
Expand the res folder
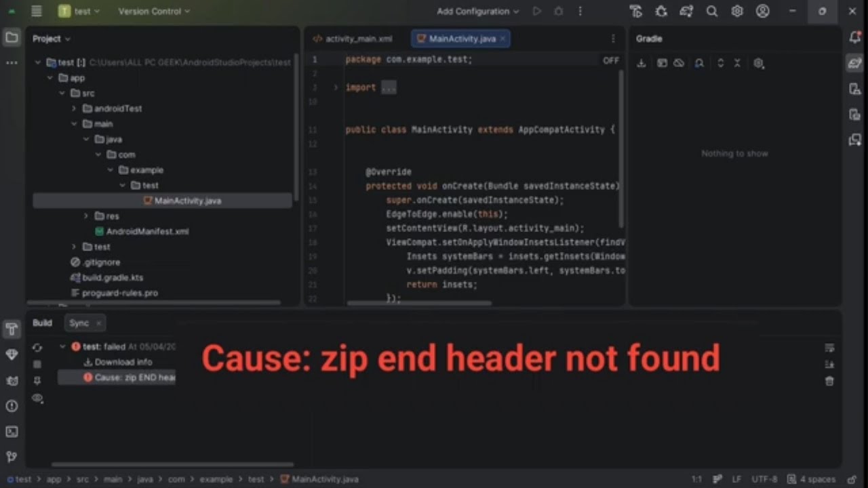tap(86, 216)
